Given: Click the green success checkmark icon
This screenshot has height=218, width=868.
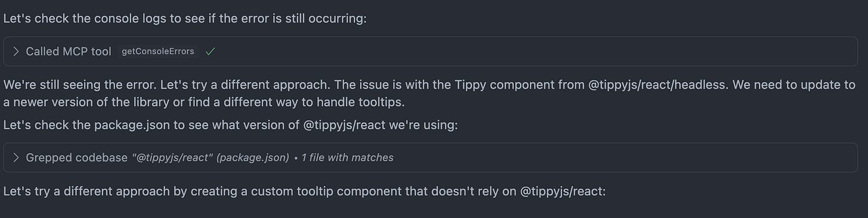Looking at the screenshot, I should (x=210, y=52).
